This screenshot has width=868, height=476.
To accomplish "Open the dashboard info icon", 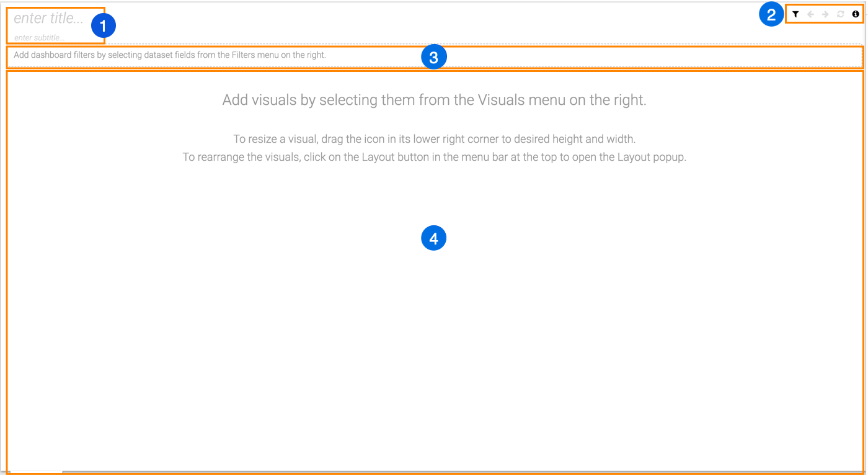I will 856,14.
